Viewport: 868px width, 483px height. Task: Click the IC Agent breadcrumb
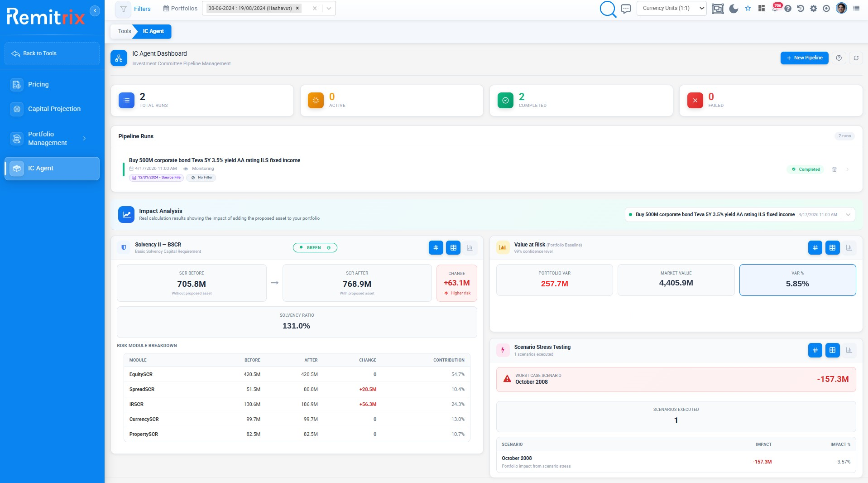click(153, 31)
